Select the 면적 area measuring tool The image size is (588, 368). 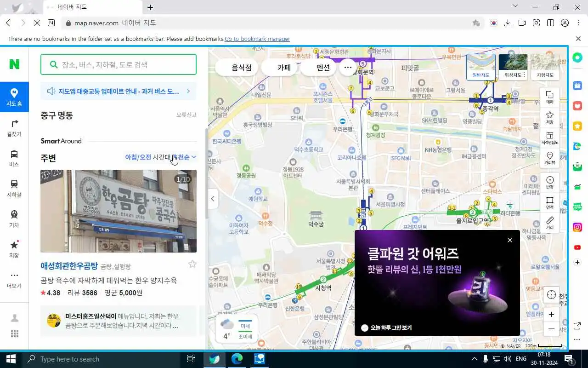coord(550,203)
